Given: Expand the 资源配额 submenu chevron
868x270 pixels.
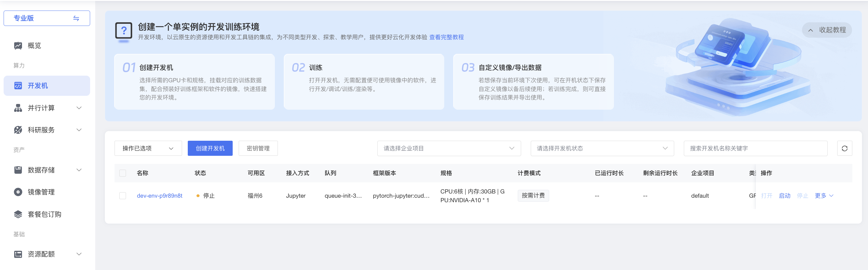Looking at the screenshot, I should click(79, 254).
